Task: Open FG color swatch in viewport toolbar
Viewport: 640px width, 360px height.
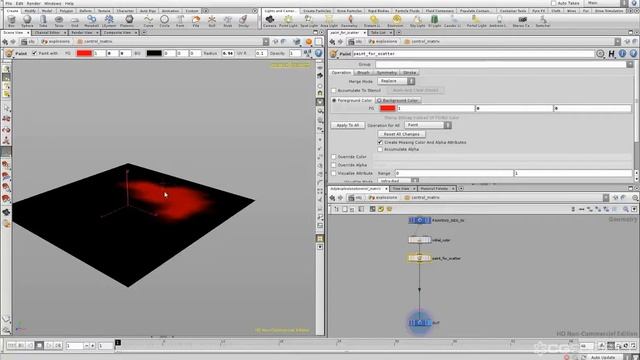Action: 84,53
